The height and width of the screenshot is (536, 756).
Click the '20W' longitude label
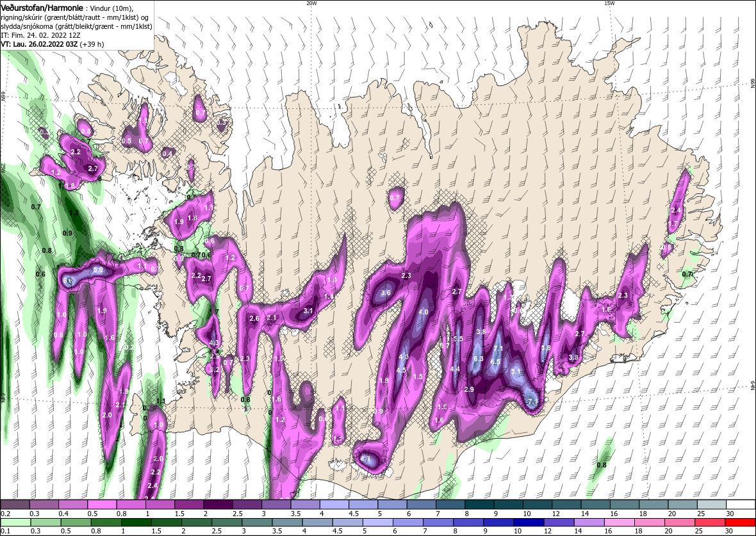click(311, 3)
